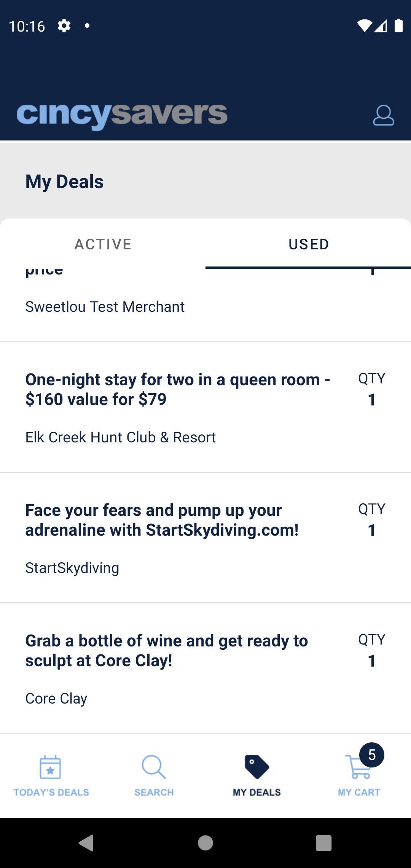The width and height of the screenshot is (411, 868).
Task: Select the Used tab
Action: coord(308,244)
